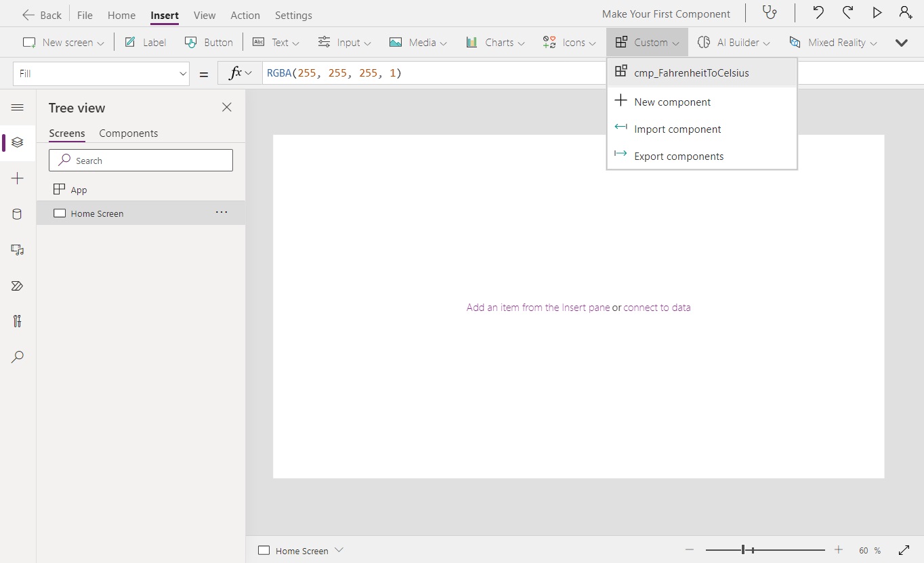Open the Data sources cylinder icon
This screenshot has height=563, width=924.
click(x=17, y=214)
